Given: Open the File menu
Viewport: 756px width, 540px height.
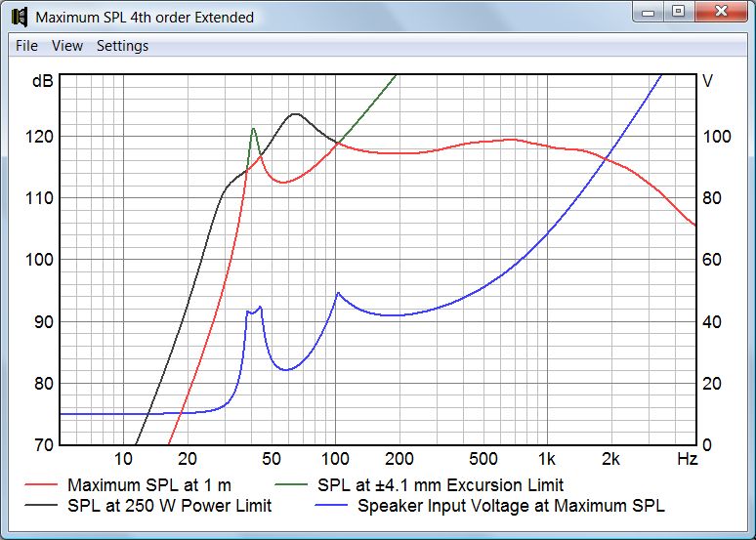Looking at the screenshot, I should (26, 46).
